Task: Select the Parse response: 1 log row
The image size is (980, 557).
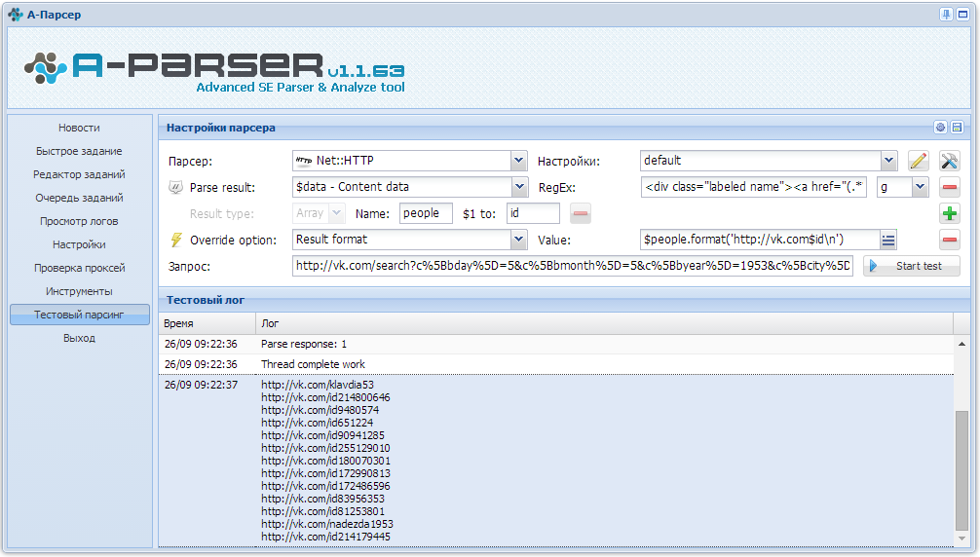Action: (556, 344)
